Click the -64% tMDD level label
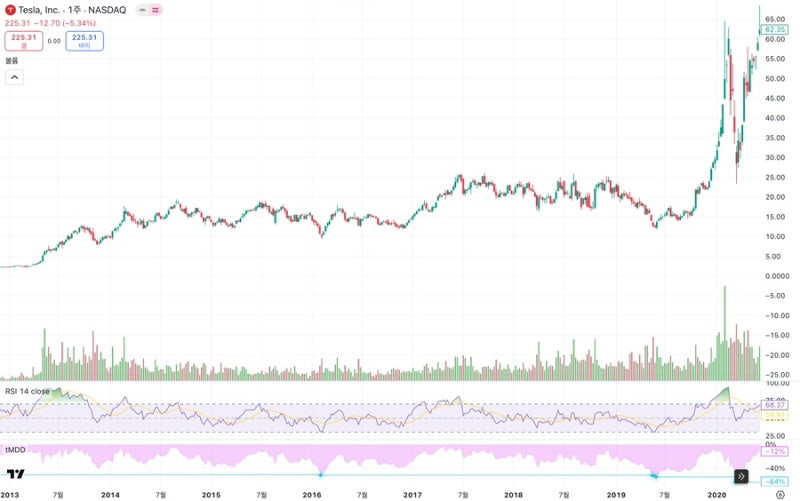The height and width of the screenshot is (501, 800). pyautogui.click(x=774, y=482)
